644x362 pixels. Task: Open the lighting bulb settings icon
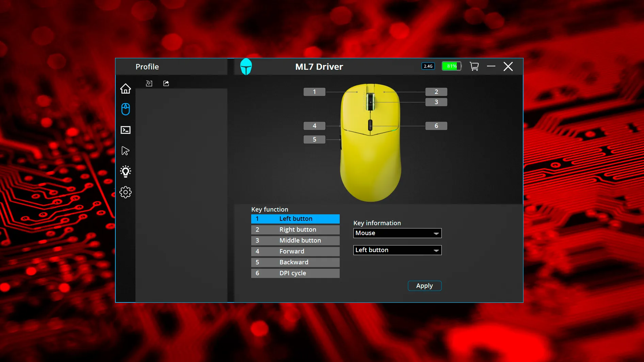click(126, 171)
